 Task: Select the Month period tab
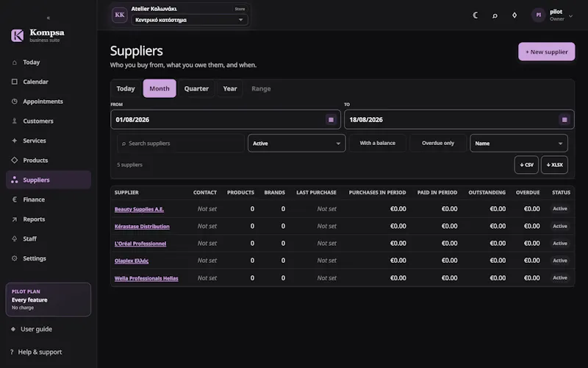159,88
